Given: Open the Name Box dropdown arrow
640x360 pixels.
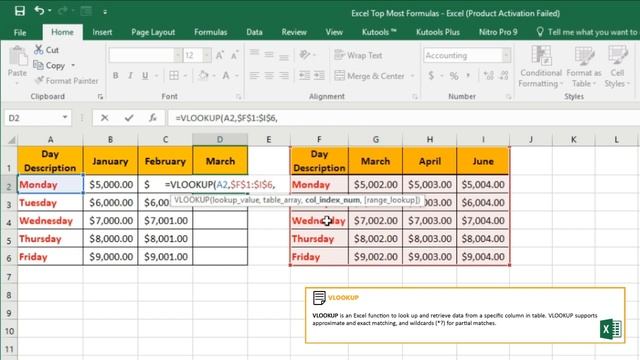Looking at the screenshot, I should point(64,118).
